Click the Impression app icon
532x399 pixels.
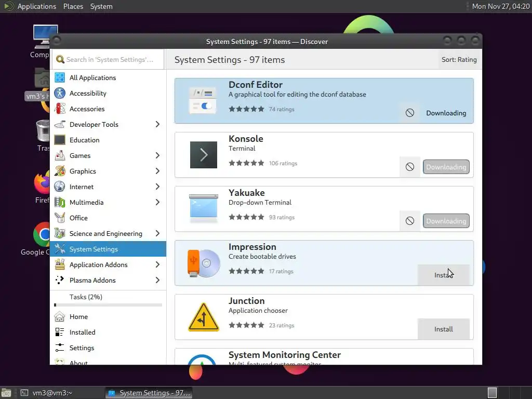(x=203, y=263)
